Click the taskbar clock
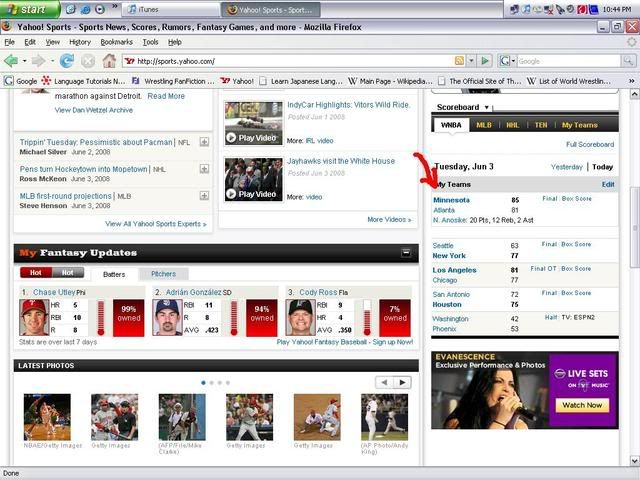The height and width of the screenshot is (480, 640). pos(617,9)
